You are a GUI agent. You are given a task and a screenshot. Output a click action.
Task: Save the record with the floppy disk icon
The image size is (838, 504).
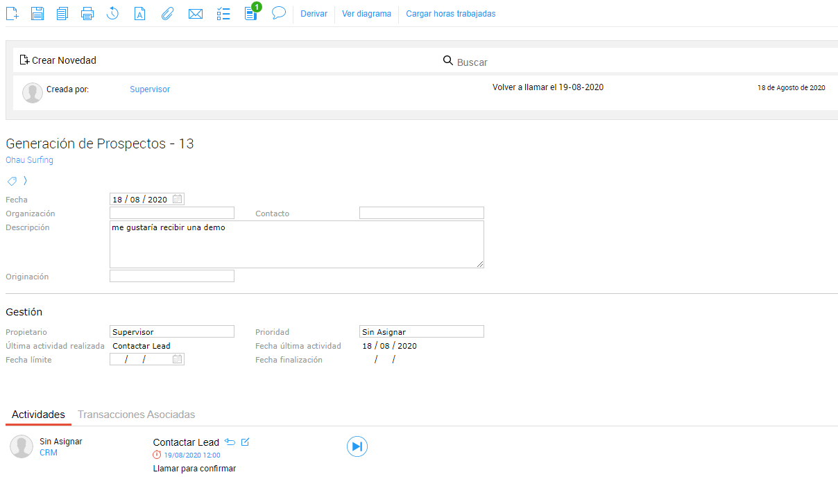pyautogui.click(x=37, y=13)
